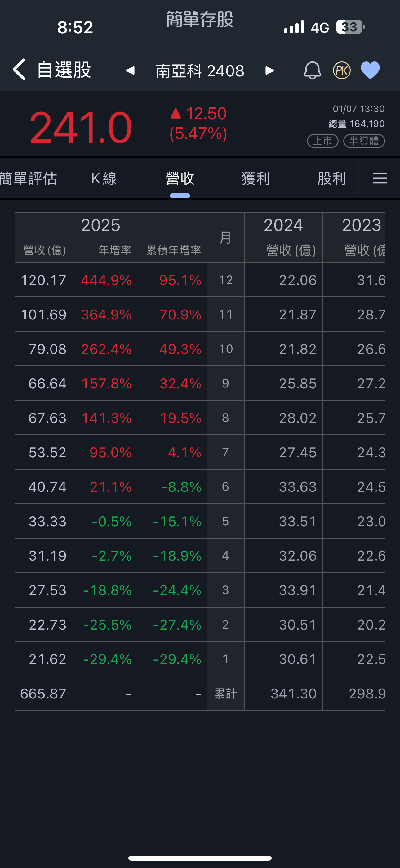Tap the PK compare icon
The width and height of the screenshot is (400, 868).
coord(341,70)
